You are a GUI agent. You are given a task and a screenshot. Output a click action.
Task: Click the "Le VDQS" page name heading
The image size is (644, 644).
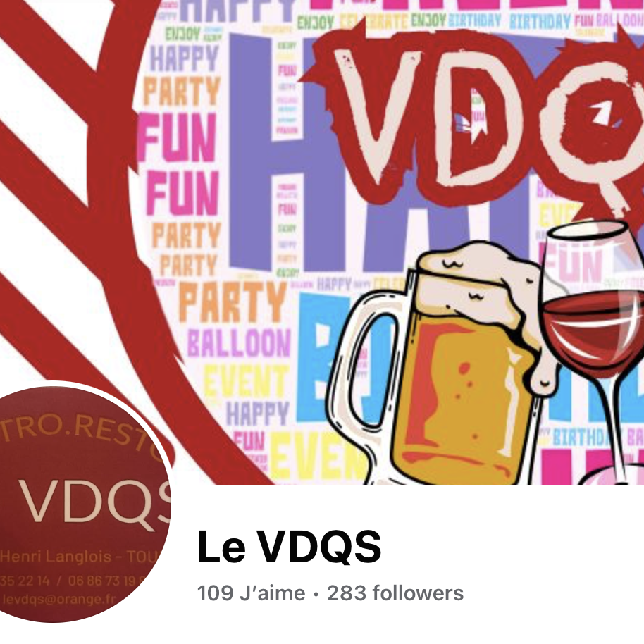(290, 547)
